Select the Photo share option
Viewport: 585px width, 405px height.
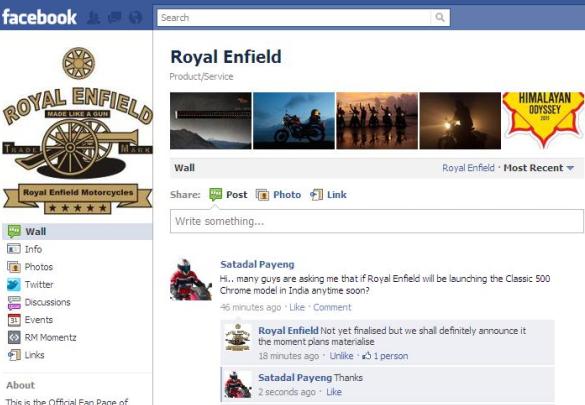278,195
